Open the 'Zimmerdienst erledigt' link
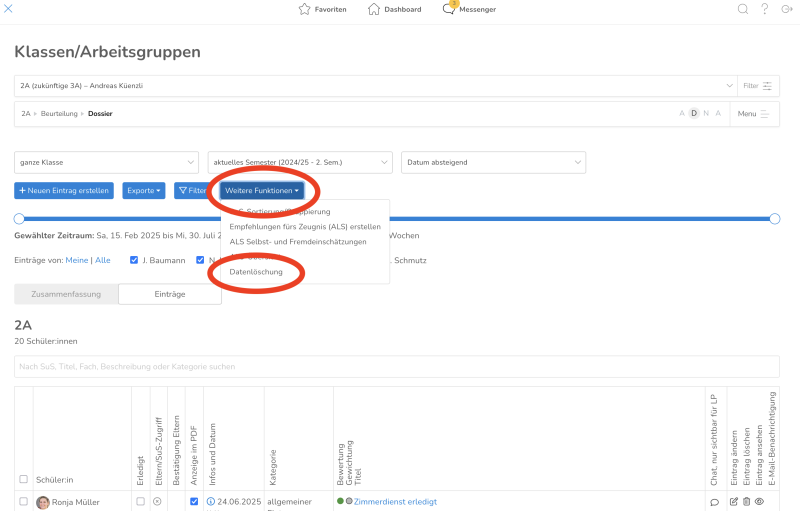 pyautogui.click(x=395, y=502)
